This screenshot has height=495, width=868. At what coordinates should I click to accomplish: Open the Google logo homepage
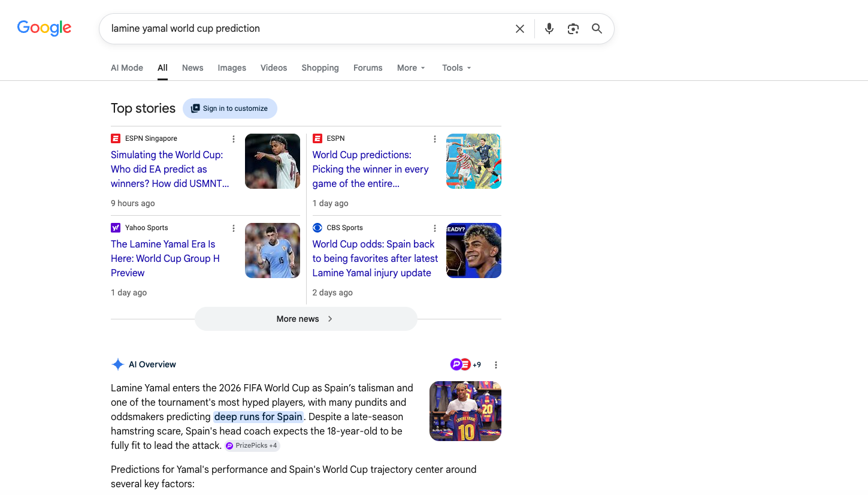(44, 28)
